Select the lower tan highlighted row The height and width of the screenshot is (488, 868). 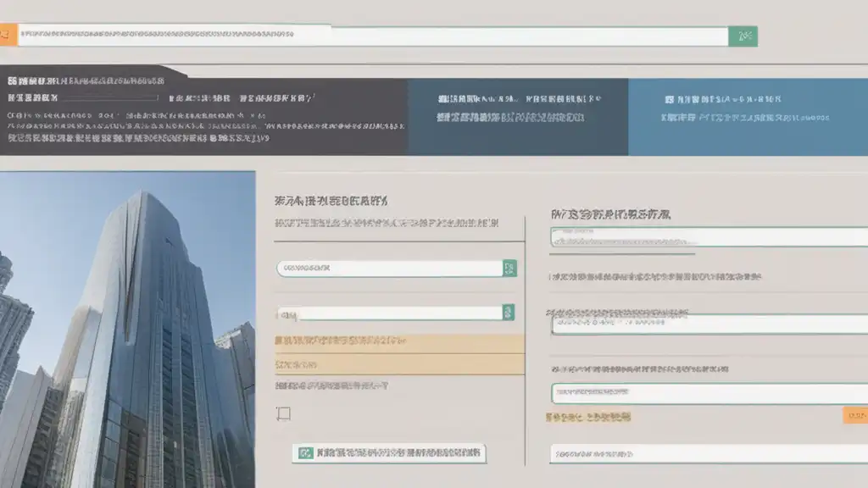point(399,363)
